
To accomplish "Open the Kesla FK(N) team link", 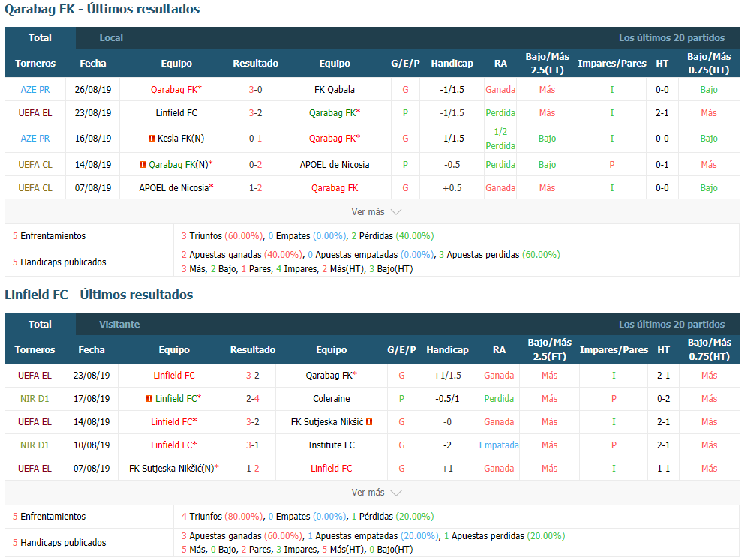I will (x=181, y=139).
